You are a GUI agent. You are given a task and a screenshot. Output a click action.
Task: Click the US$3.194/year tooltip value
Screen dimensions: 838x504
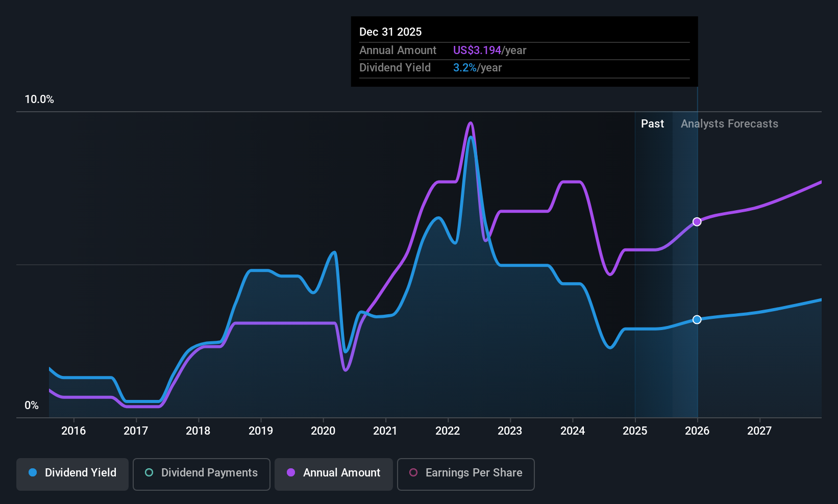coord(489,51)
